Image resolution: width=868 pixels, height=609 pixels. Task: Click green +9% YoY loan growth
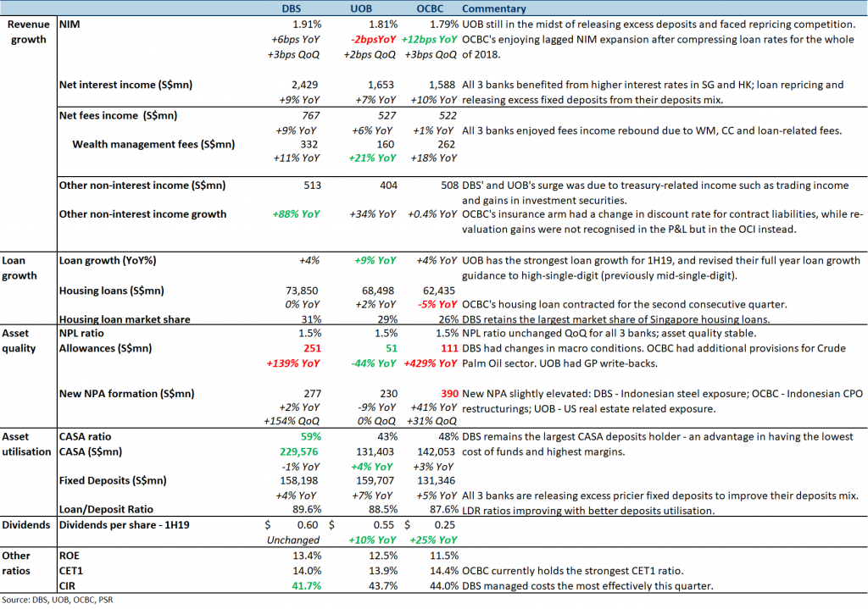tap(375, 260)
